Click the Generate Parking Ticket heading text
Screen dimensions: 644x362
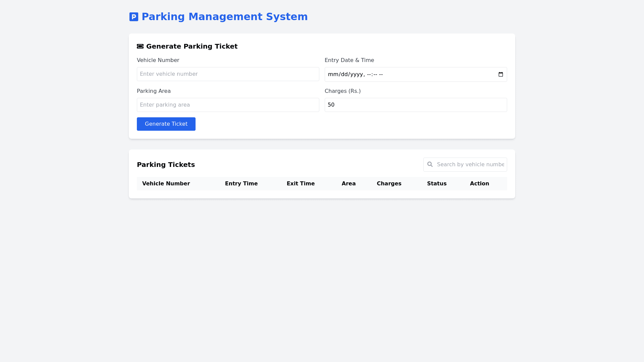pos(192,46)
